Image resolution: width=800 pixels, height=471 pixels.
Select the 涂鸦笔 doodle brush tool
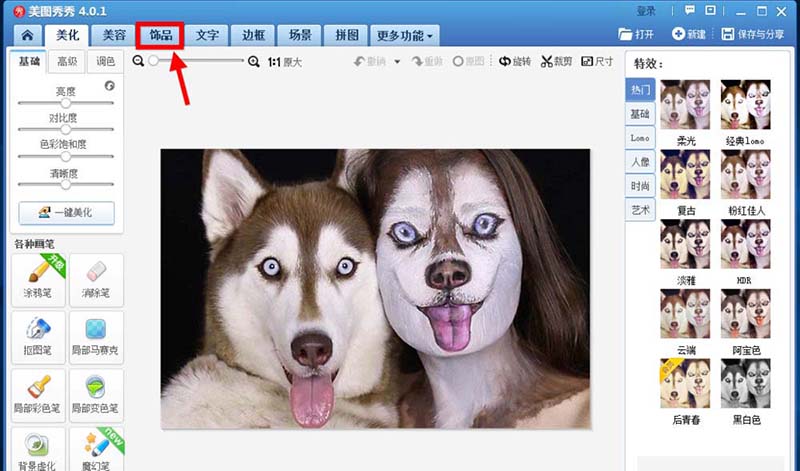pyautogui.click(x=38, y=280)
